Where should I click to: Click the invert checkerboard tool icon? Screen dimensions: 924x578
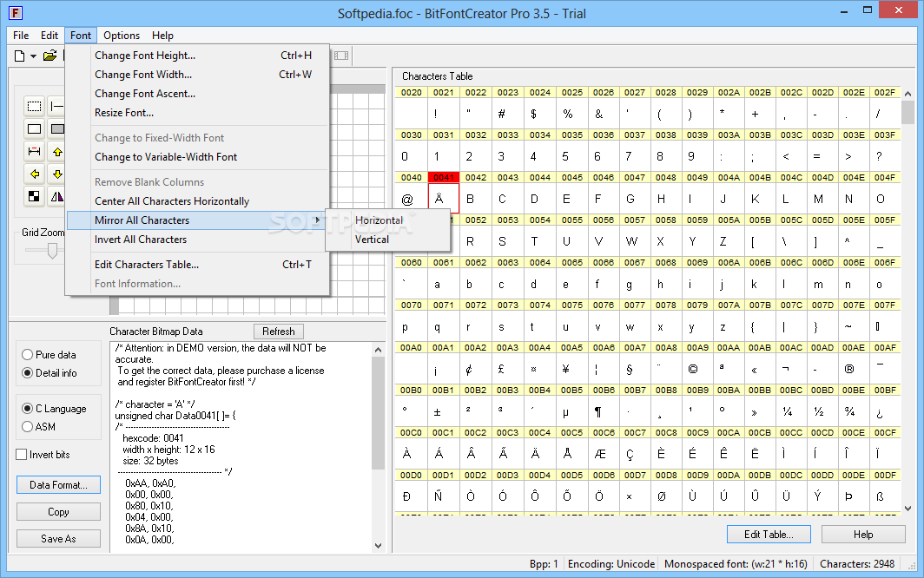tap(34, 196)
